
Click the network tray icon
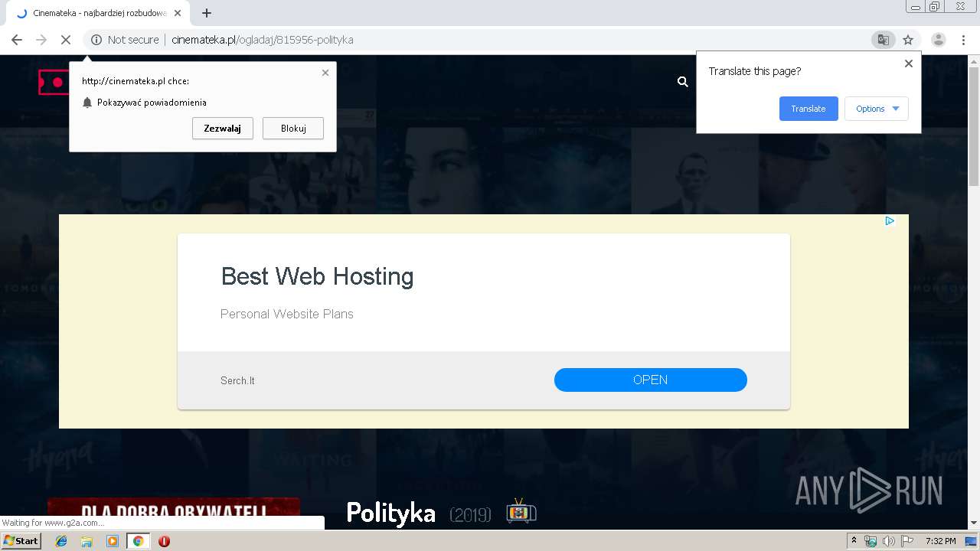click(871, 541)
